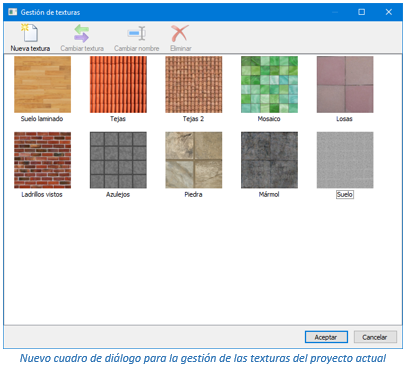Image resolution: width=406 pixels, height=368 pixels.
Task: Click the Cambiar textura arrows icon
Action: pos(82,33)
